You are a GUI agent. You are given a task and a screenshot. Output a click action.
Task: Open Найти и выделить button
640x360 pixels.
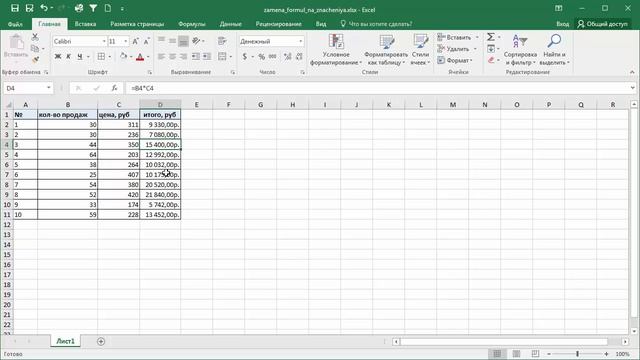[x=554, y=50]
